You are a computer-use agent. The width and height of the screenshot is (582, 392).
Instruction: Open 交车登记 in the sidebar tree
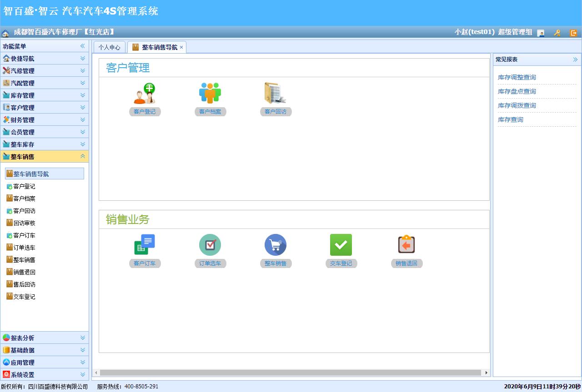(x=24, y=297)
